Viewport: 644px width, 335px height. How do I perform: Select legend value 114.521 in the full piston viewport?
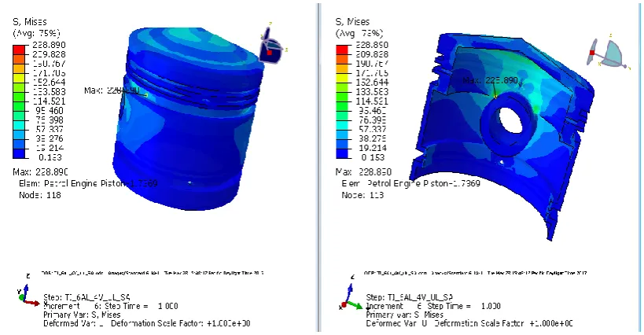click(49, 101)
